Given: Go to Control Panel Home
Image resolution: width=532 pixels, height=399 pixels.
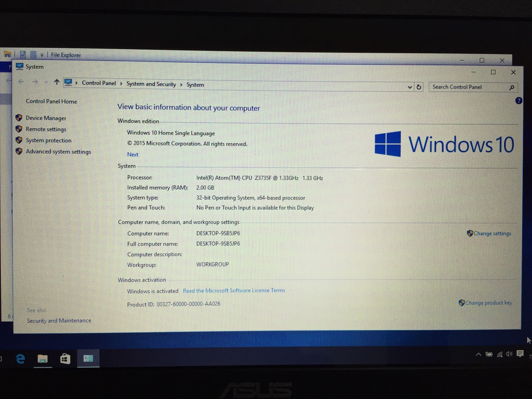Looking at the screenshot, I should (51, 101).
